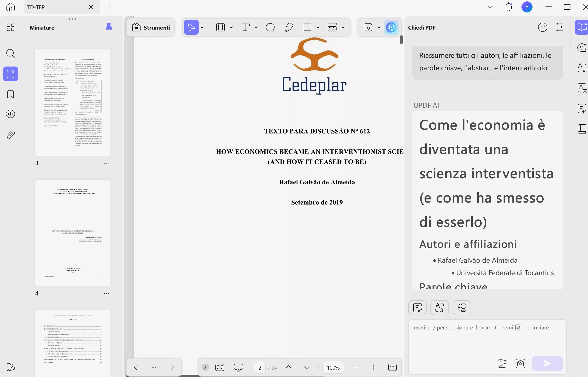
Task: Open the AI chat bot icon on right rail
Action: pyautogui.click(x=582, y=48)
